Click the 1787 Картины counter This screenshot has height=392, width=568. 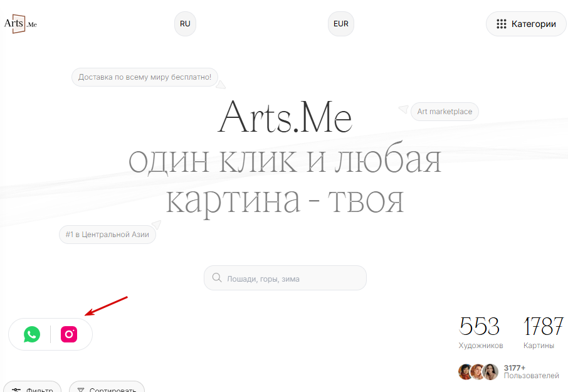point(543,332)
